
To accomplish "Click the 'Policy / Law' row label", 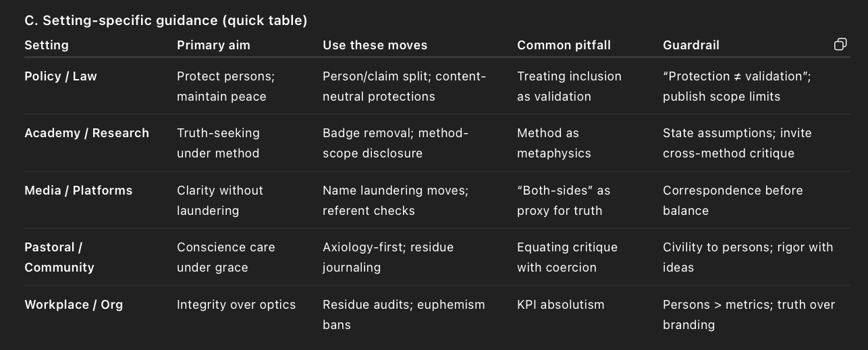I will tap(61, 76).
